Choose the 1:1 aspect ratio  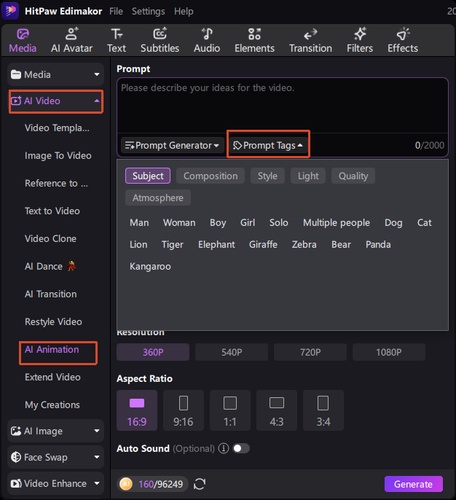(230, 410)
